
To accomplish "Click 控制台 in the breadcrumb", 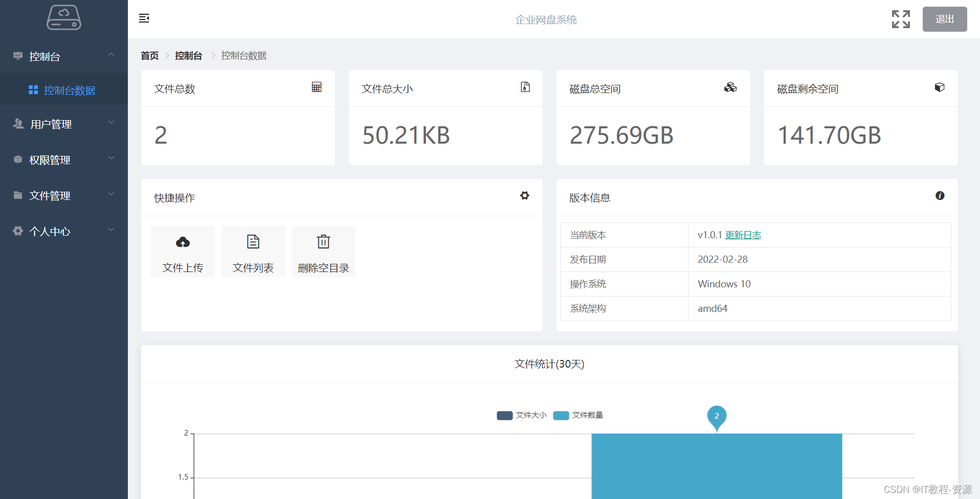I will coord(189,55).
